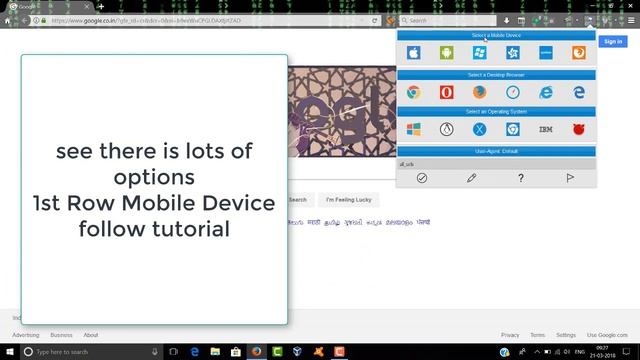This screenshot has height=360, width=640.
Task: Select the Edge desktop browser icon
Action: point(579,92)
